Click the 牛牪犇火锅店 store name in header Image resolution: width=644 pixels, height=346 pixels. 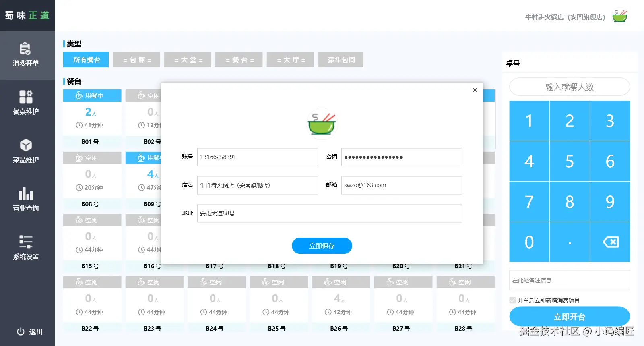click(565, 17)
